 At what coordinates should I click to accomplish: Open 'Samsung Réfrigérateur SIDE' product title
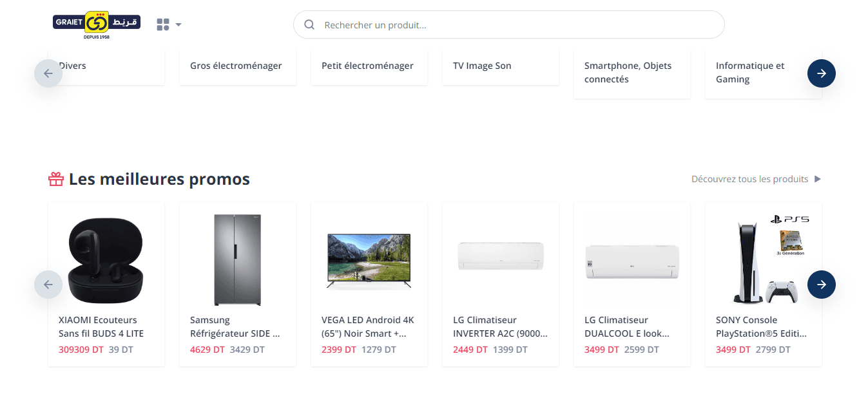click(235, 326)
